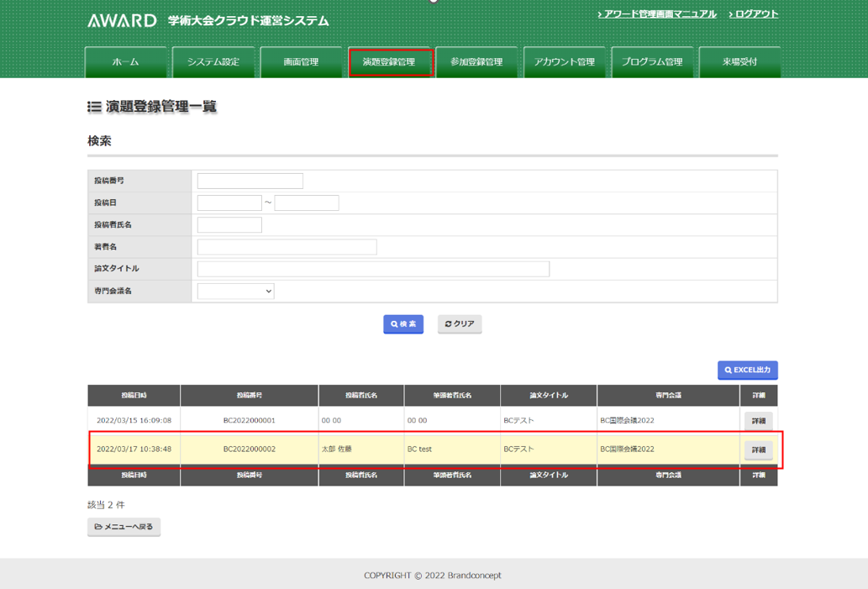Click the 論文タイトル search field
The height and width of the screenshot is (589, 868).
click(x=373, y=269)
